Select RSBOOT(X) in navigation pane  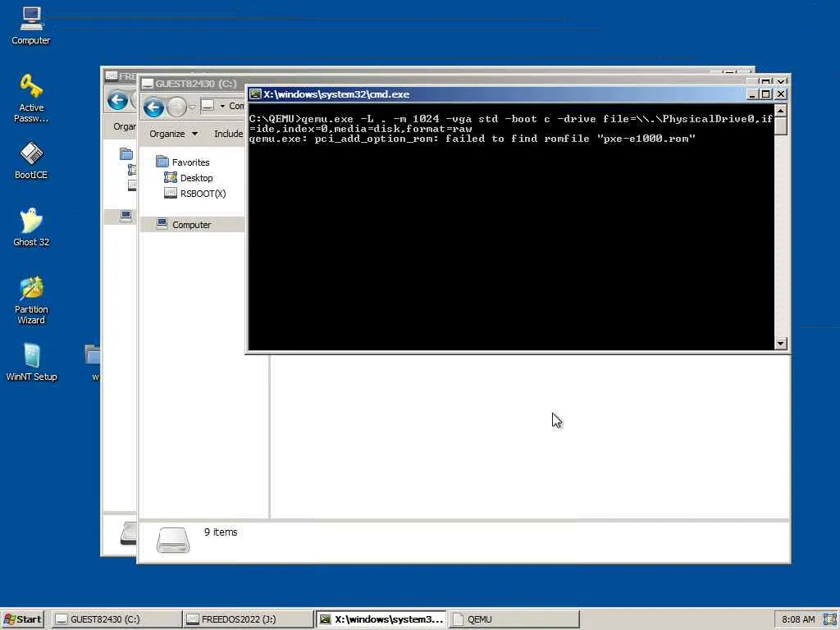pos(195,194)
